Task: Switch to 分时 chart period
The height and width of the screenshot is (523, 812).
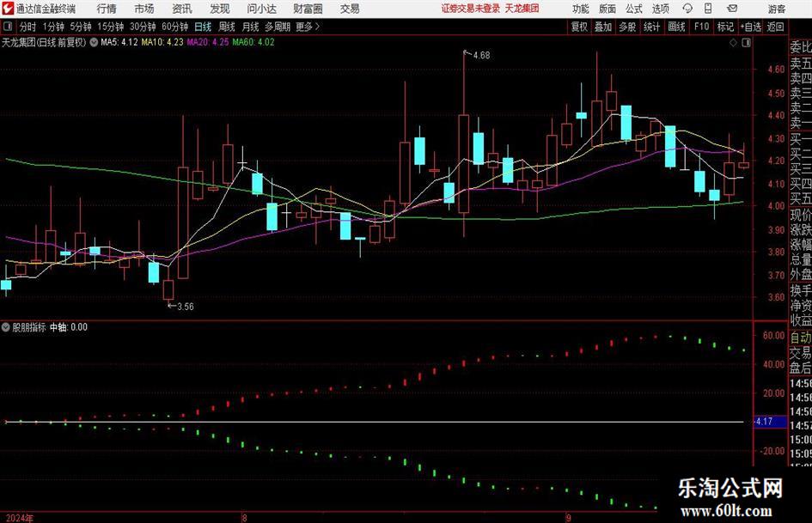Action: pyautogui.click(x=28, y=27)
